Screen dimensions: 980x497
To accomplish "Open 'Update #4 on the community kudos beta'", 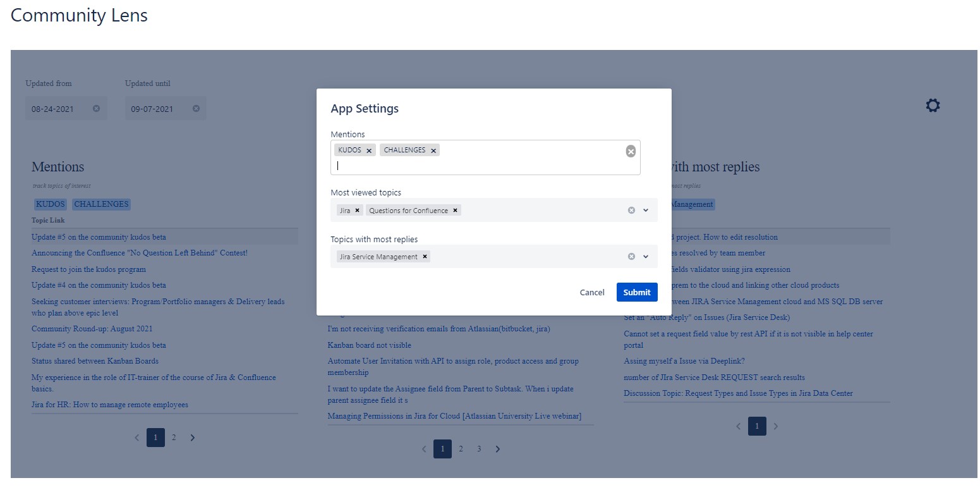I will 99,285.
